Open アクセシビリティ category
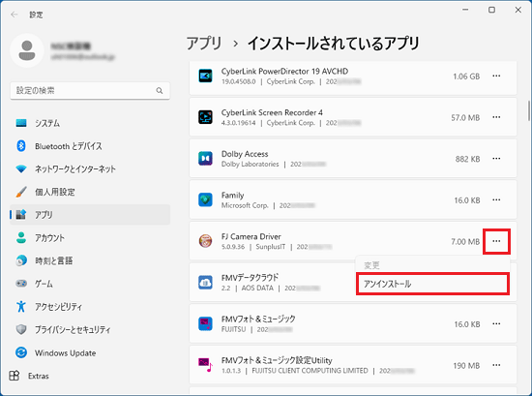Image resolution: width=532 pixels, height=396 pixels. 90,307
